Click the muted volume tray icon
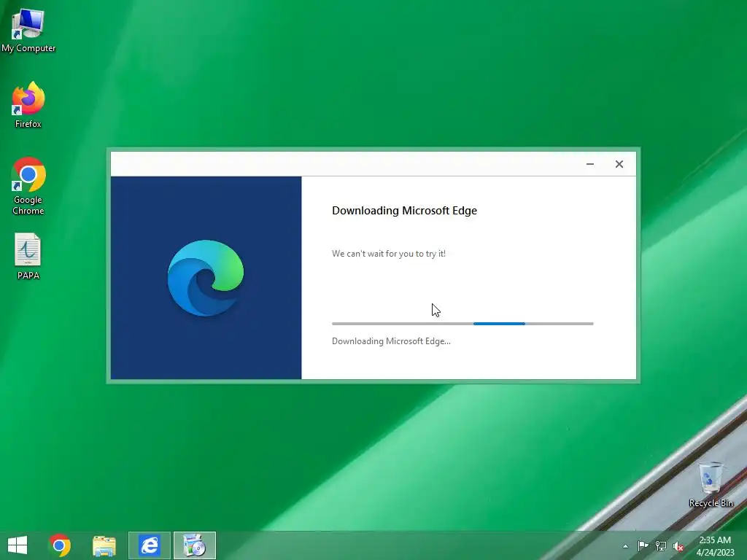 678,546
